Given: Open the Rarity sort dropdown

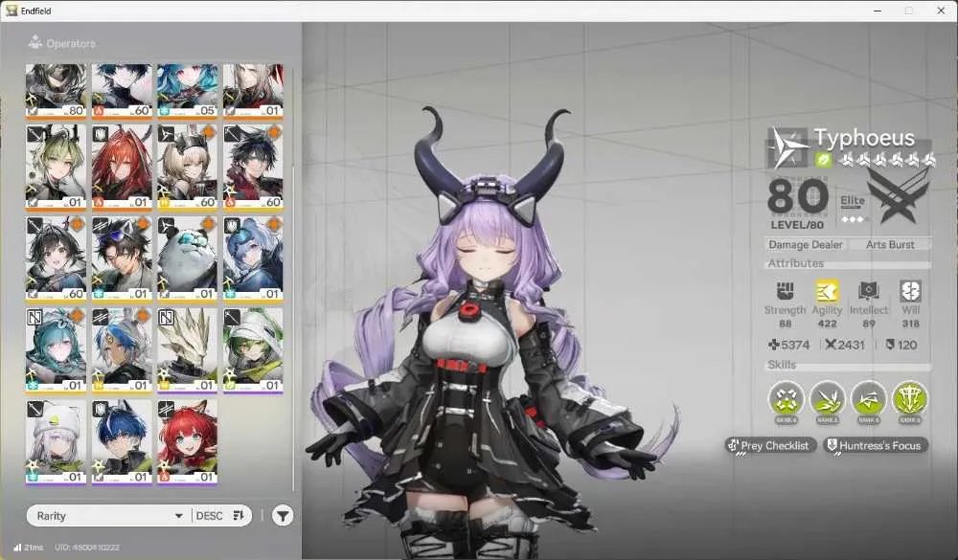Looking at the screenshot, I should click(109, 515).
